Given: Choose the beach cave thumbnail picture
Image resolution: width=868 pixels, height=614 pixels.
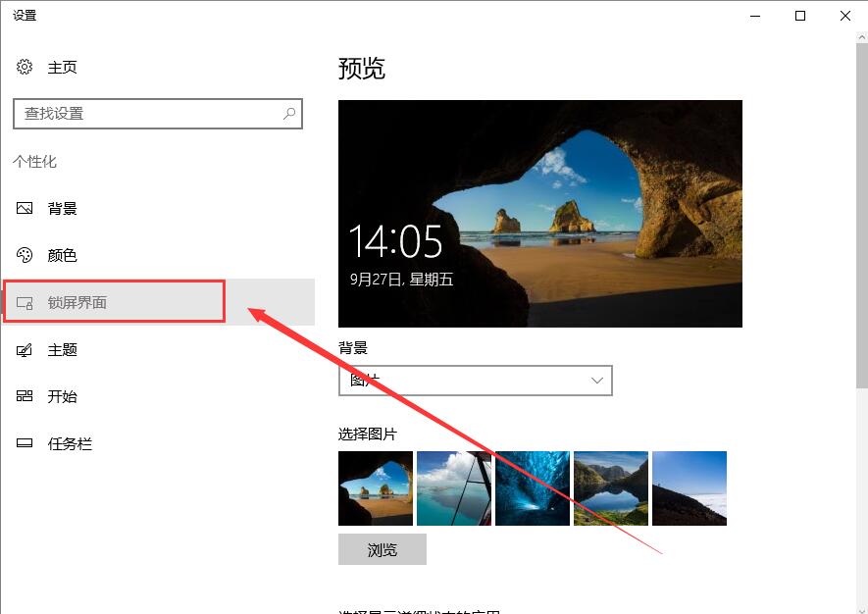Looking at the screenshot, I should tap(376, 488).
